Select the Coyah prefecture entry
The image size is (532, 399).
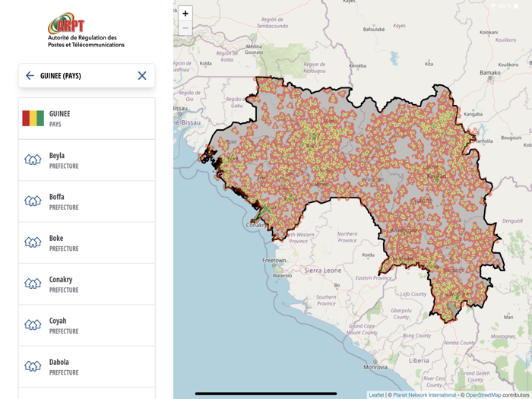(87, 325)
